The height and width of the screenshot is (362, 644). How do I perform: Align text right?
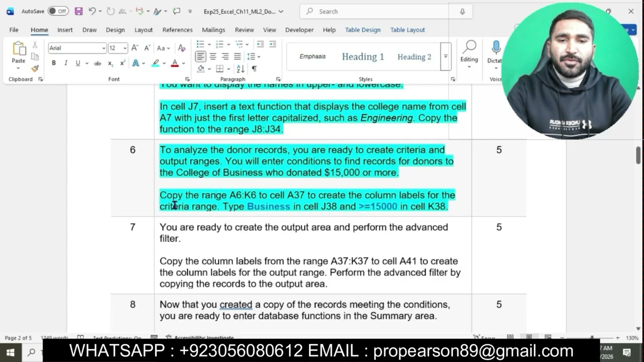pyautogui.click(x=225, y=56)
